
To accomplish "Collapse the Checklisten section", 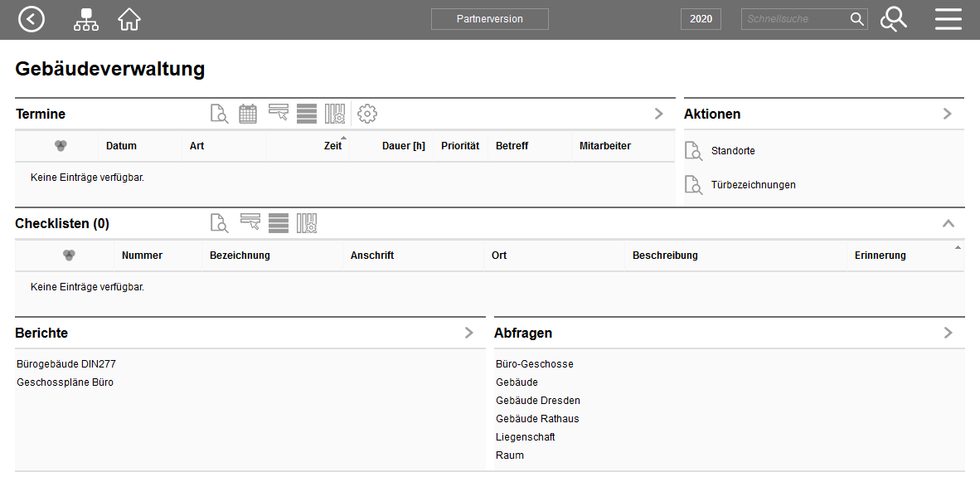I will 948,223.
